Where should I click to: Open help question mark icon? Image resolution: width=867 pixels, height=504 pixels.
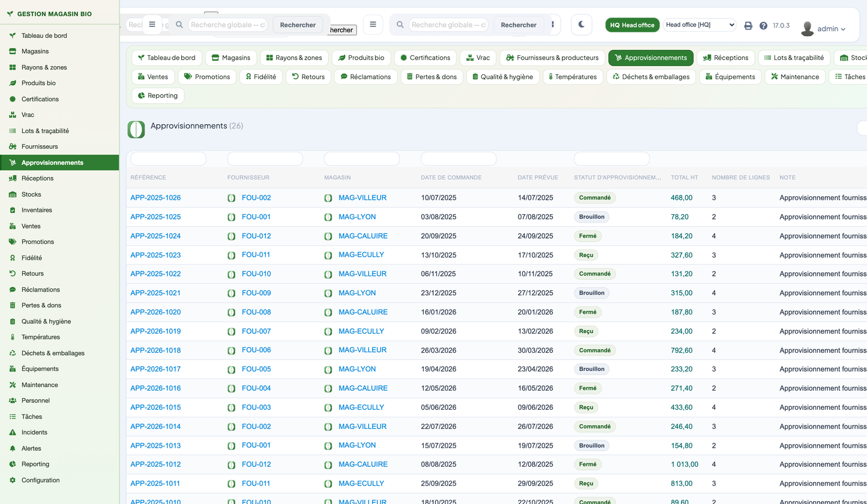763,26
